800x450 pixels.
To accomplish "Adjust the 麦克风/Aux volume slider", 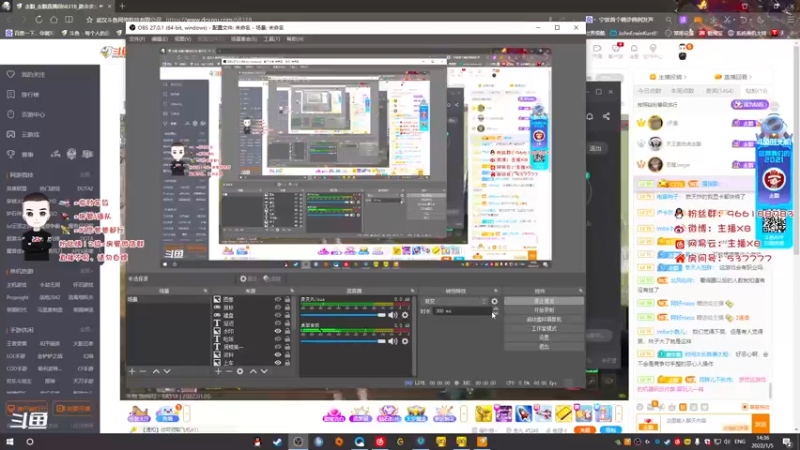I will 343,315.
